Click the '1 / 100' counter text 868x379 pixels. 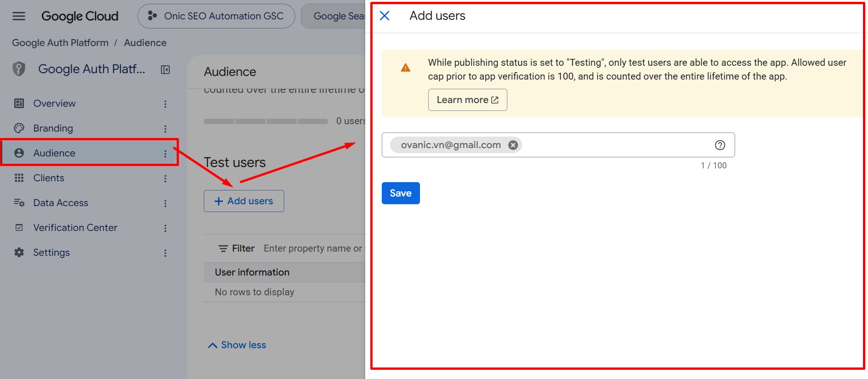713,166
